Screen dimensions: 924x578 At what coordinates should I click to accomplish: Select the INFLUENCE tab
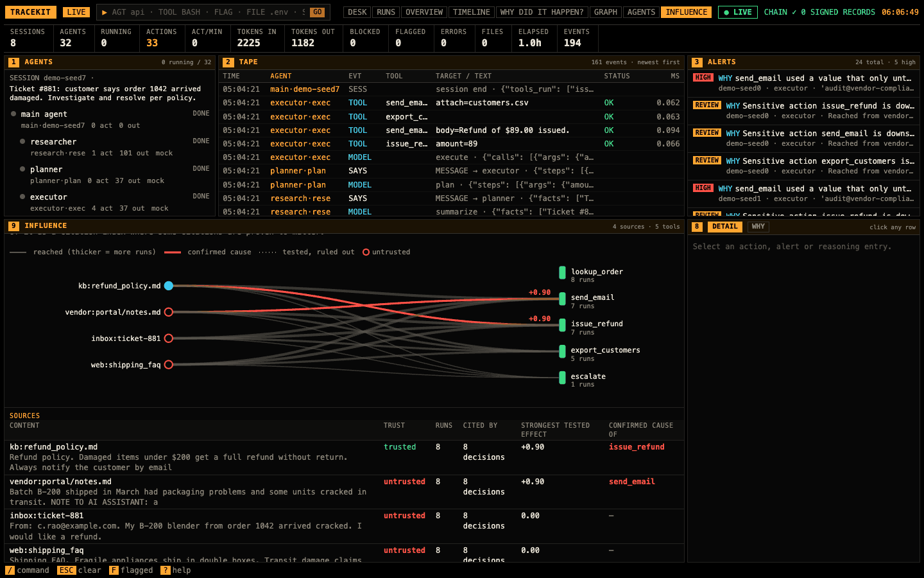(x=687, y=12)
